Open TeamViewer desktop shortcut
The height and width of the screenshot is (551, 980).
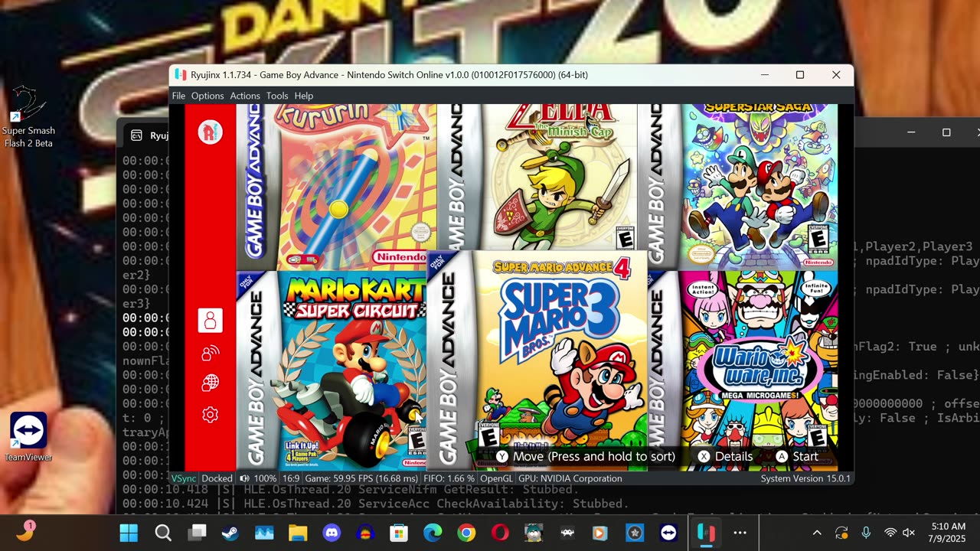pos(28,437)
